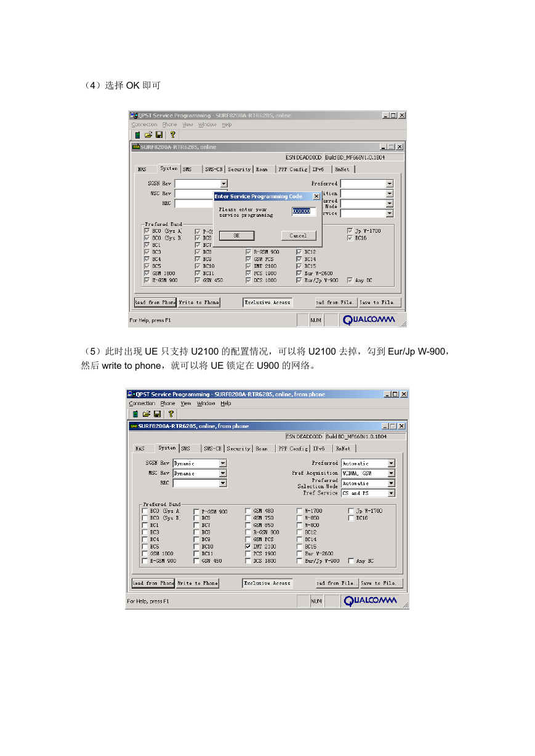
Task: Open the Pref Acquisition dropdown showing WCDMA, GSM
Action: (391, 473)
